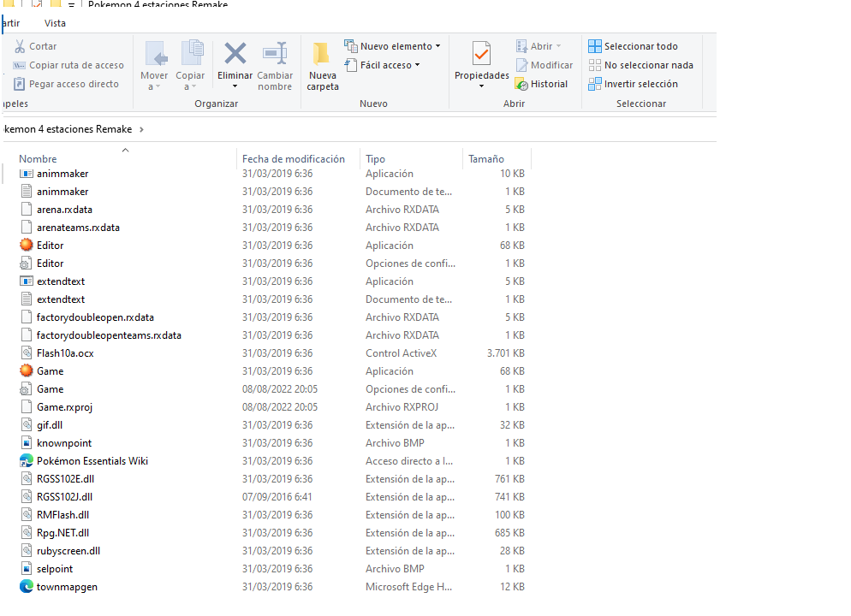851x616 pixels.
Task: Expand the breadcrumb chevron after folder name
Action: click(141, 129)
